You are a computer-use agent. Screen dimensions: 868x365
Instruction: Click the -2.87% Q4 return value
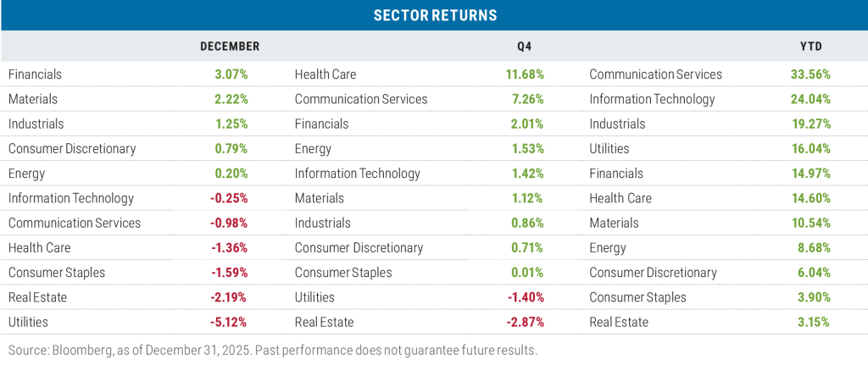pos(525,323)
